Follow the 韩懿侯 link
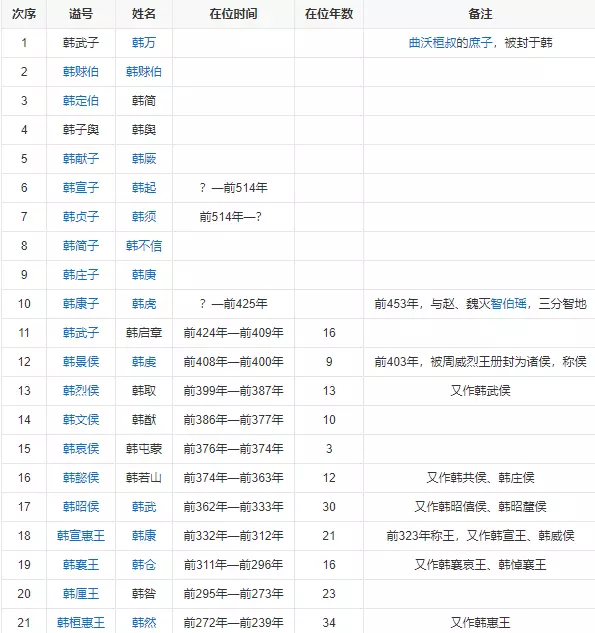 click(x=81, y=478)
